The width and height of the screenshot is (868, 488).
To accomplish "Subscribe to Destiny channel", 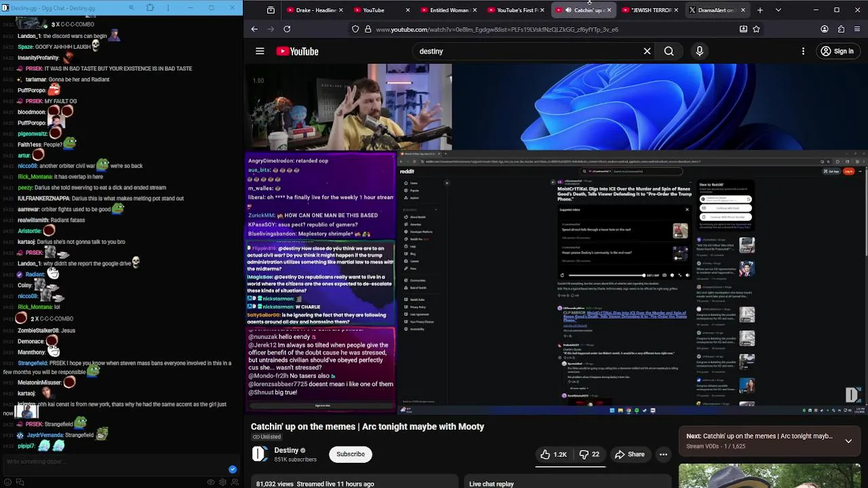I will [x=351, y=454].
